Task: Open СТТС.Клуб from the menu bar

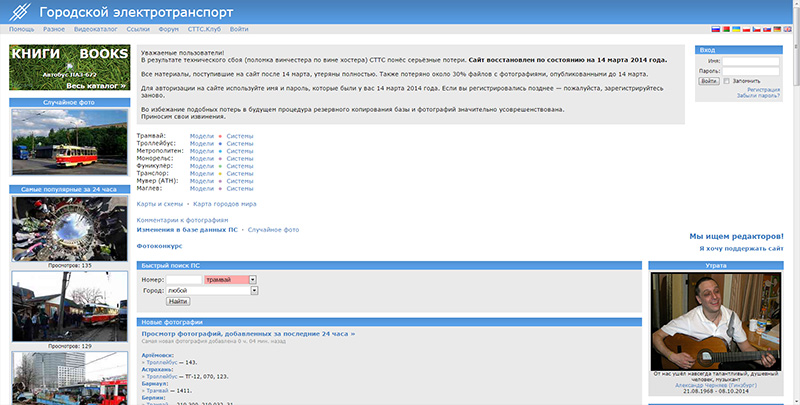Action: (204, 30)
